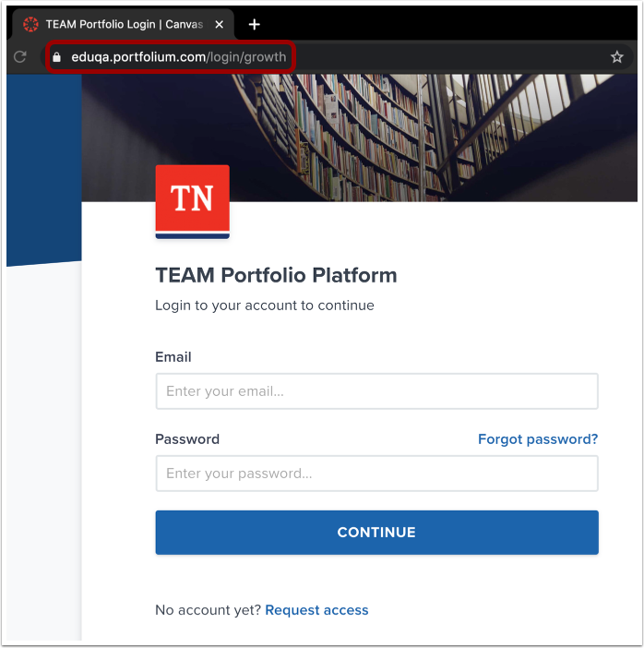The height and width of the screenshot is (648, 644).
Task: Click the TEAM Portfolio Platform heading
Action: (276, 275)
